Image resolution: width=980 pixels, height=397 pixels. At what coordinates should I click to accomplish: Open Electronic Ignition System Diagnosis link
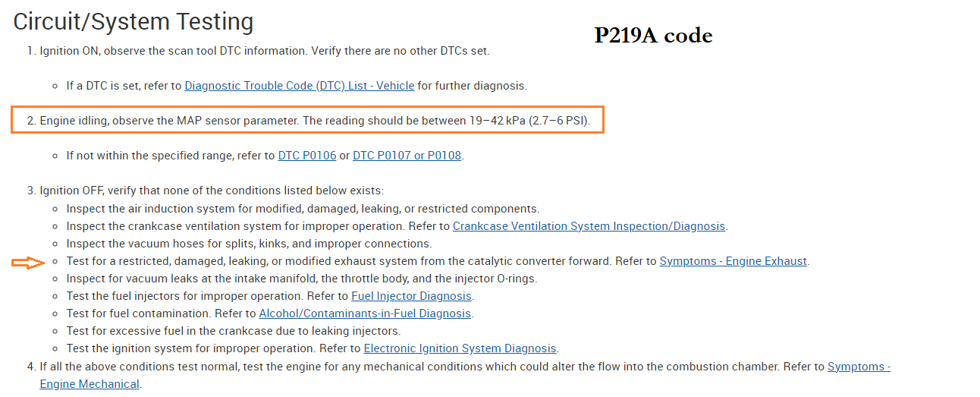[460, 348]
